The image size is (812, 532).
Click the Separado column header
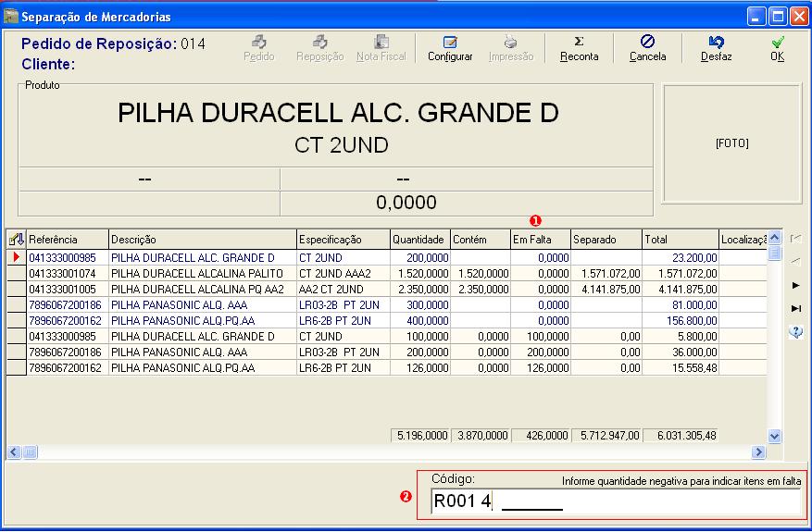point(606,239)
